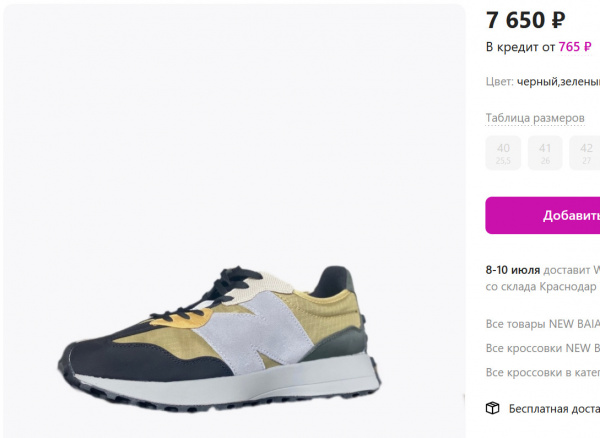Viewport: 600px width, 438px height.
Task: Open the Все товары NEW BALA link
Action: (542, 324)
